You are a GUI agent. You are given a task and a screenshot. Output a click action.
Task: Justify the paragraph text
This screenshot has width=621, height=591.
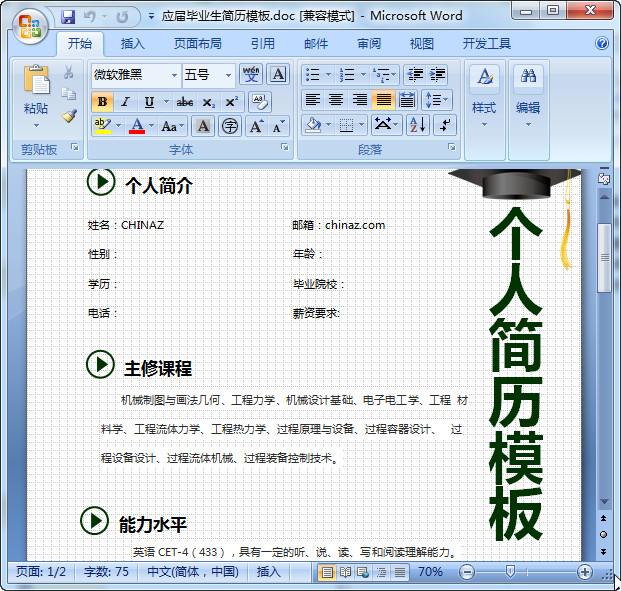click(x=383, y=100)
